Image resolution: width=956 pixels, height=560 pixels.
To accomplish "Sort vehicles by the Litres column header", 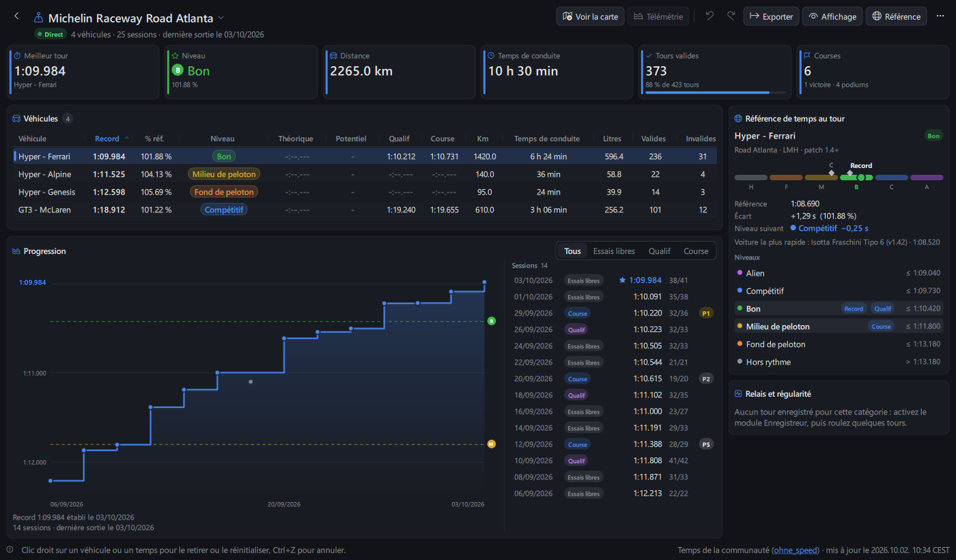I will (x=613, y=139).
